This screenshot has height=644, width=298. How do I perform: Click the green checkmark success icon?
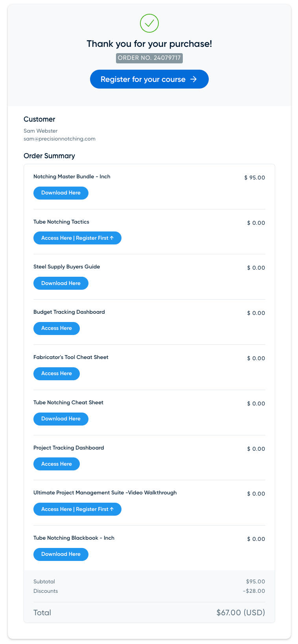(149, 24)
